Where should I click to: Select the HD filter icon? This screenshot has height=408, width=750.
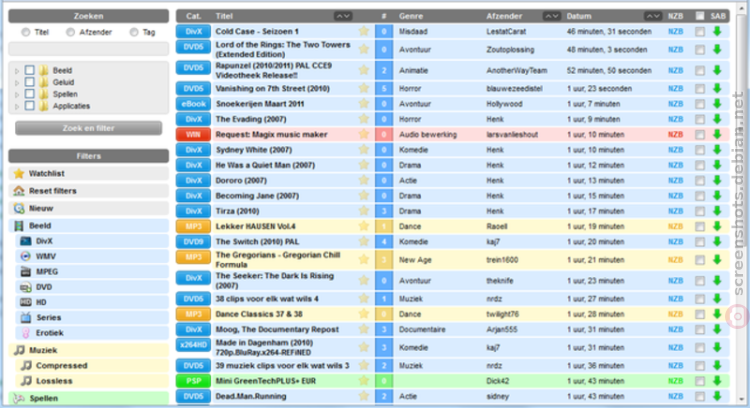(26, 302)
